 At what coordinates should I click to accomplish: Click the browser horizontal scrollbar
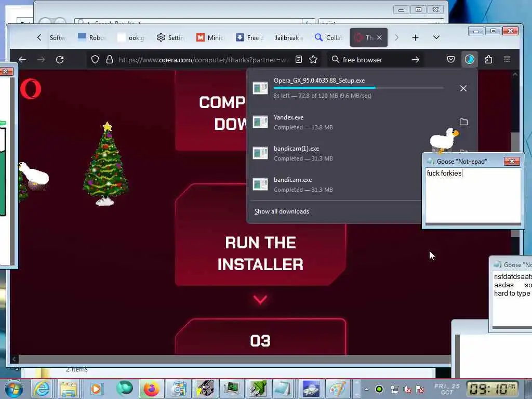[x=234, y=359]
